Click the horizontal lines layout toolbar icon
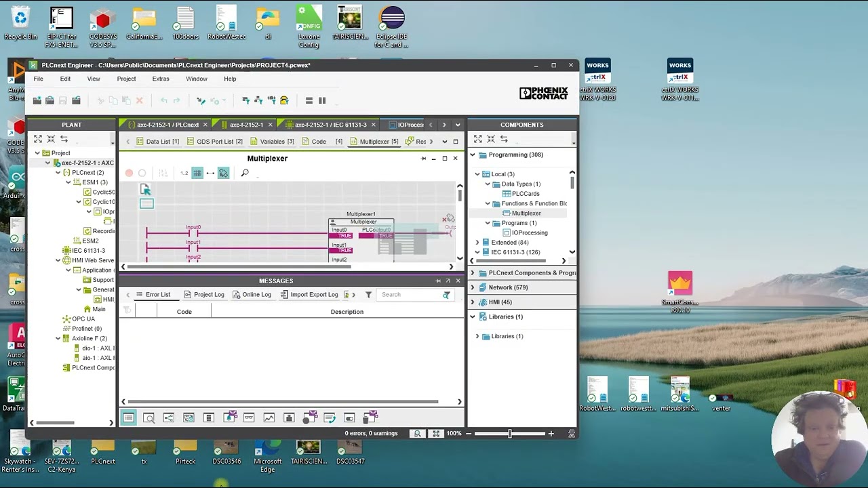Screen dimensions: 868x488 click(309, 100)
